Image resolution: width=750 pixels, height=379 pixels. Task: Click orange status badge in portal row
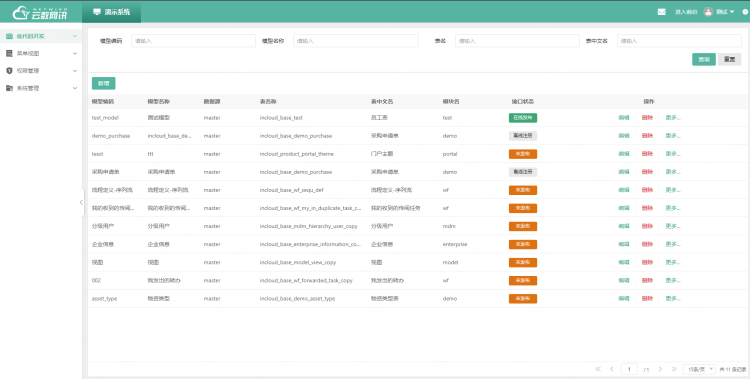pos(523,154)
